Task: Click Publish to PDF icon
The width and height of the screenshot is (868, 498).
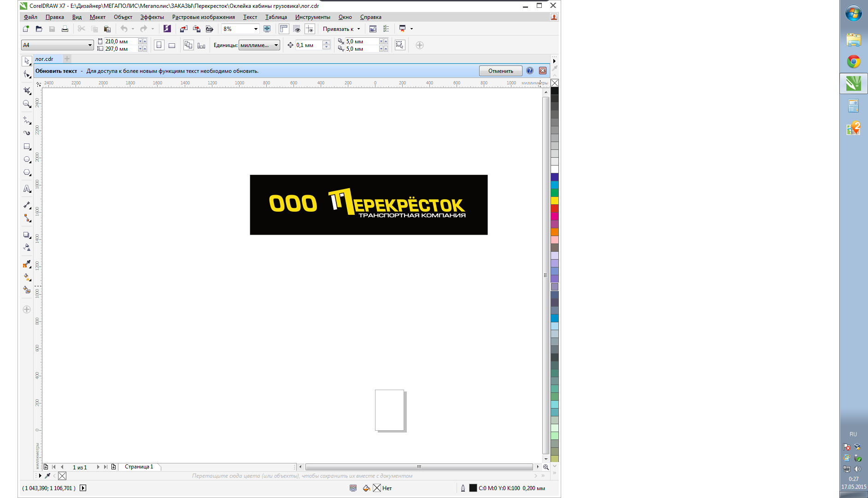Action: pos(210,29)
